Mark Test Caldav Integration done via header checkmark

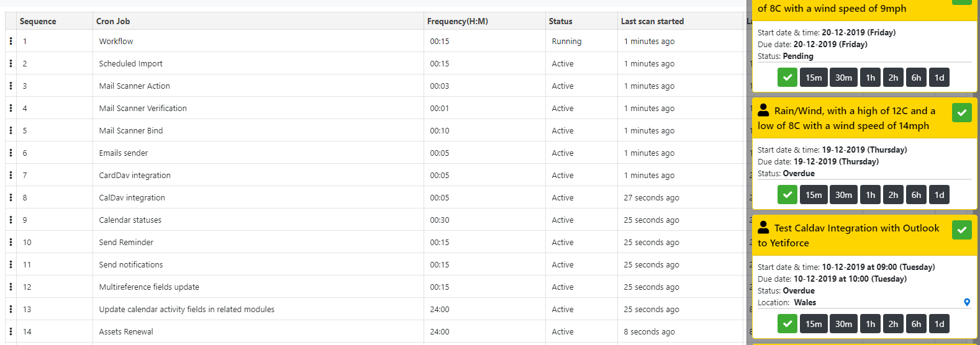click(x=962, y=230)
